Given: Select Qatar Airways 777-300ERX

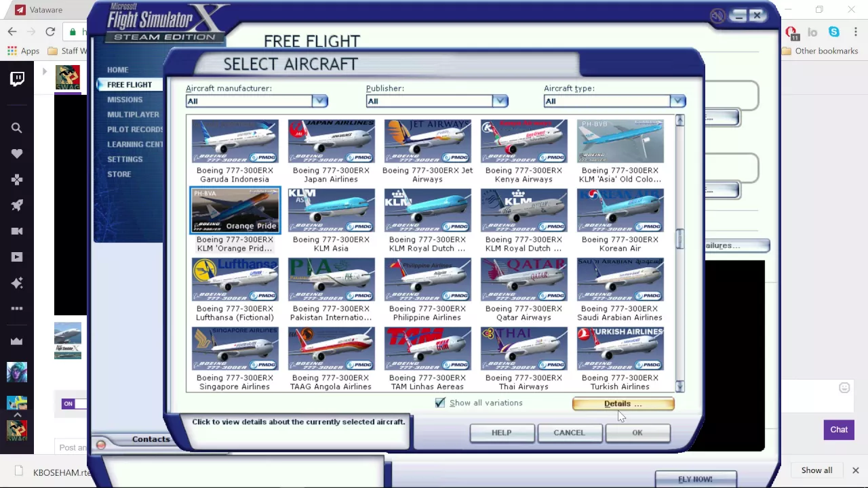Looking at the screenshot, I should [x=524, y=280].
